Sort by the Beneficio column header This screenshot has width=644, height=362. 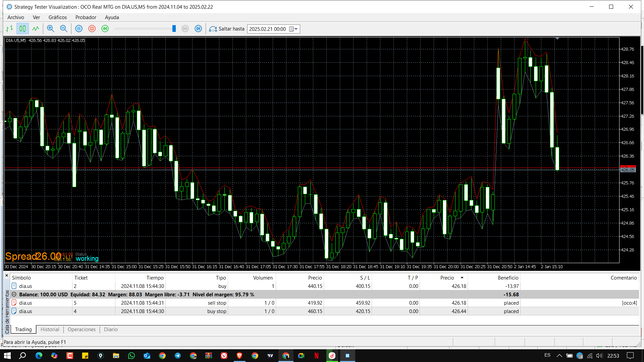pyautogui.click(x=494, y=278)
